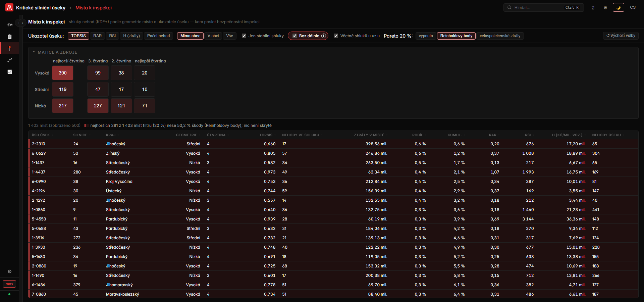644x302 pixels.
Task: Open table row 5-4550 Pardubický
Action: [x=333, y=219]
